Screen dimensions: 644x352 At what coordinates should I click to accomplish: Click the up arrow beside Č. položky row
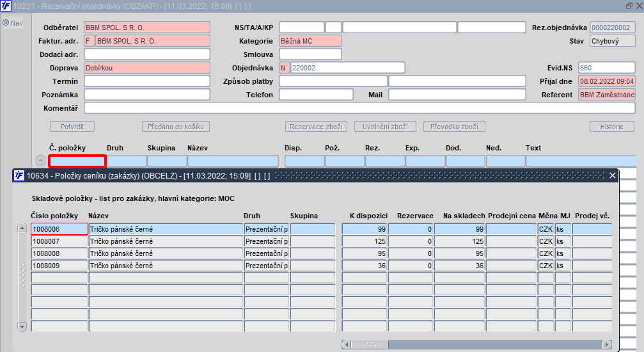(40, 160)
